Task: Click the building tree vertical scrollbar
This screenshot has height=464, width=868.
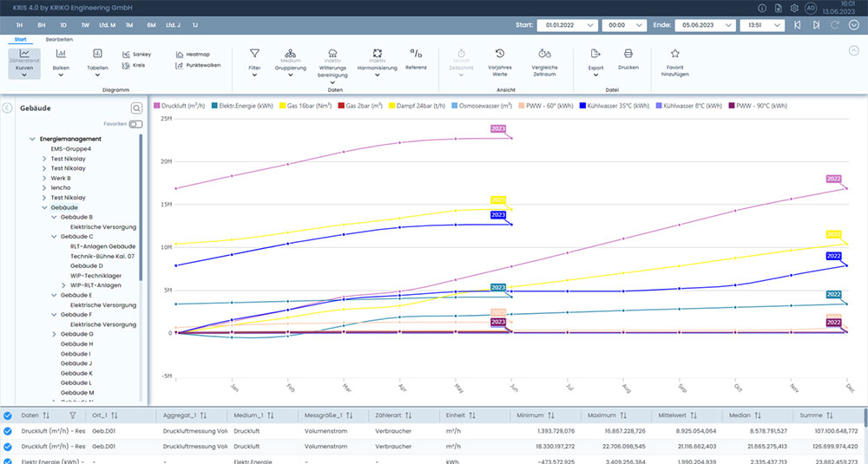Action: 141,207
